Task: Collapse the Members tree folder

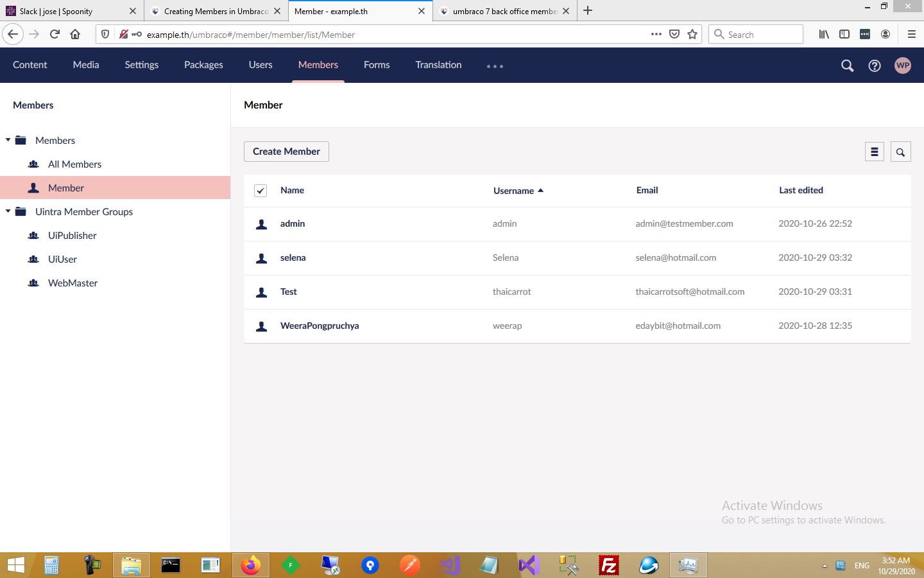Action: [x=8, y=140]
